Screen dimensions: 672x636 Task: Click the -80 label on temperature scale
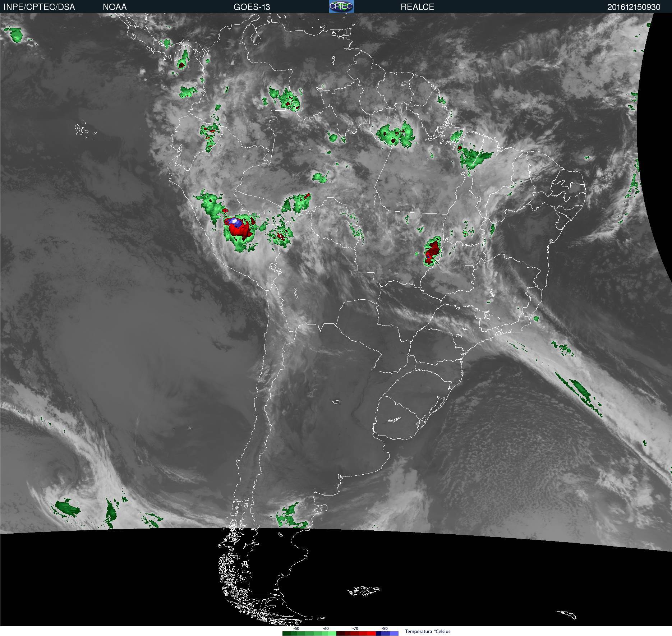tap(385, 629)
